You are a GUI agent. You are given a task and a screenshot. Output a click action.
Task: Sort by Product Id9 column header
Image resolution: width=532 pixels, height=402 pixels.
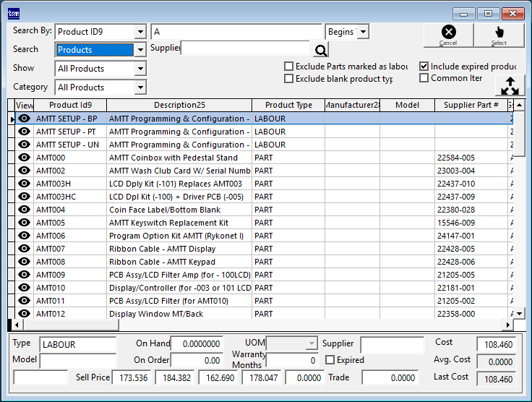70,105
